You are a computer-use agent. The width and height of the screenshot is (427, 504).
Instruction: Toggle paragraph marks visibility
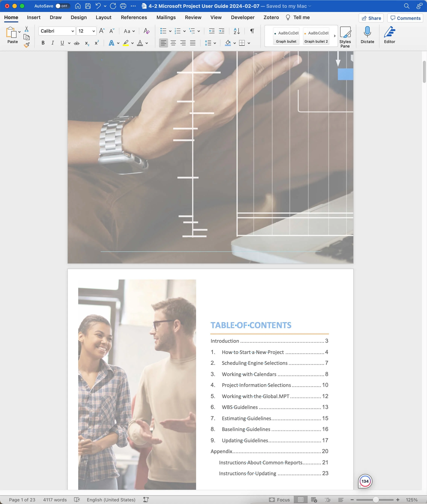click(252, 31)
